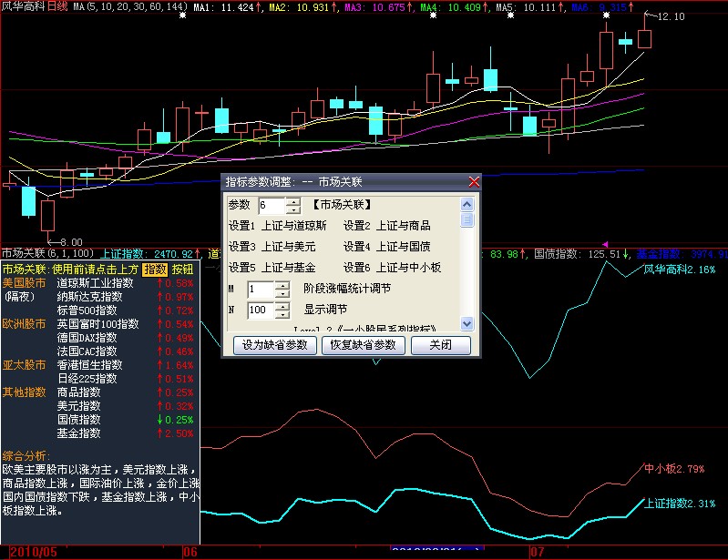Decrease the 参数 value with down spinner
Screen dimensions: 728x560
(292, 210)
